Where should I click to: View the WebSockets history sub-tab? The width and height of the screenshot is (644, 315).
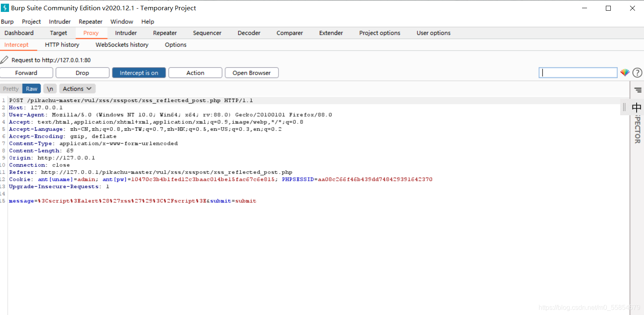coord(122,45)
